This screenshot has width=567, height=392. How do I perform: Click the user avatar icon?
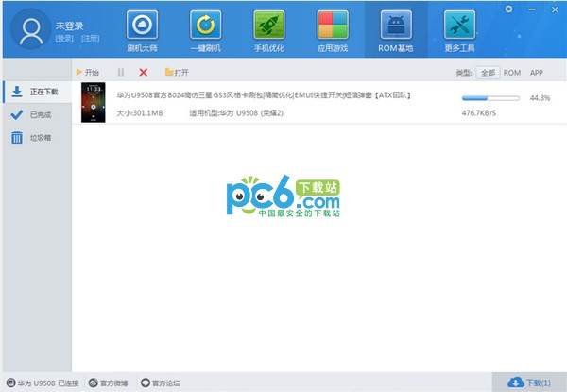31,30
